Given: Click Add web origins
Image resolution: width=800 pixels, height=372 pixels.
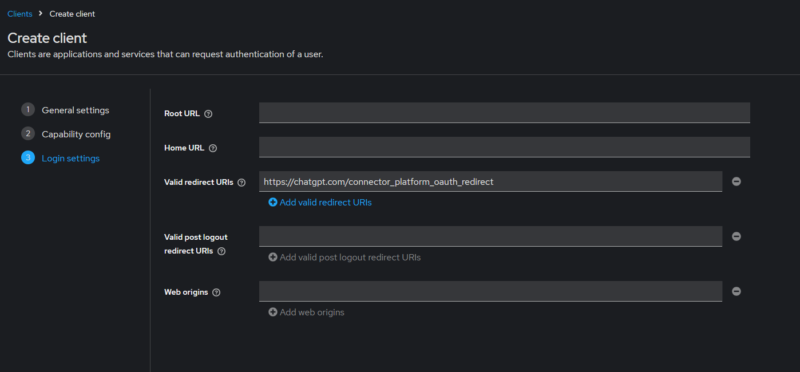Looking at the screenshot, I should [306, 312].
